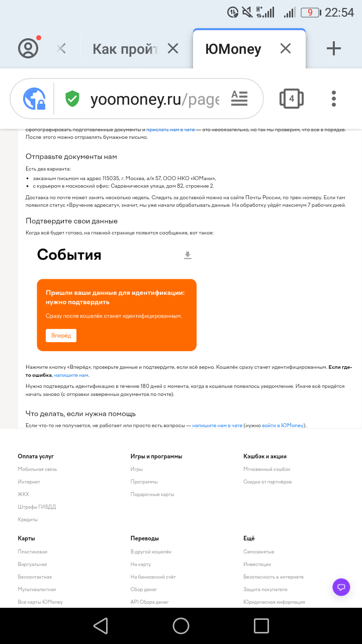Switch to the "Как пройт" tab
This screenshot has height=644, width=362.
[x=125, y=49]
